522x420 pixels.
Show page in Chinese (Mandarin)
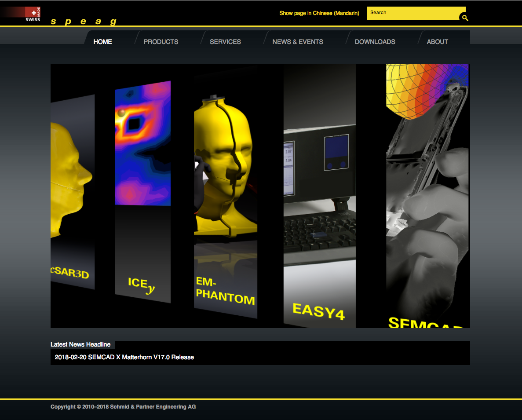click(x=319, y=13)
